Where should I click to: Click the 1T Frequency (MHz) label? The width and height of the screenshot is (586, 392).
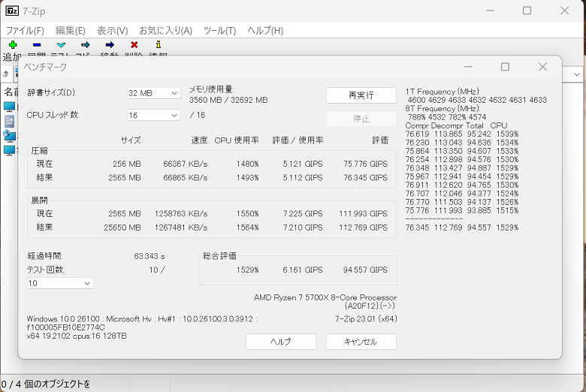click(x=443, y=92)
